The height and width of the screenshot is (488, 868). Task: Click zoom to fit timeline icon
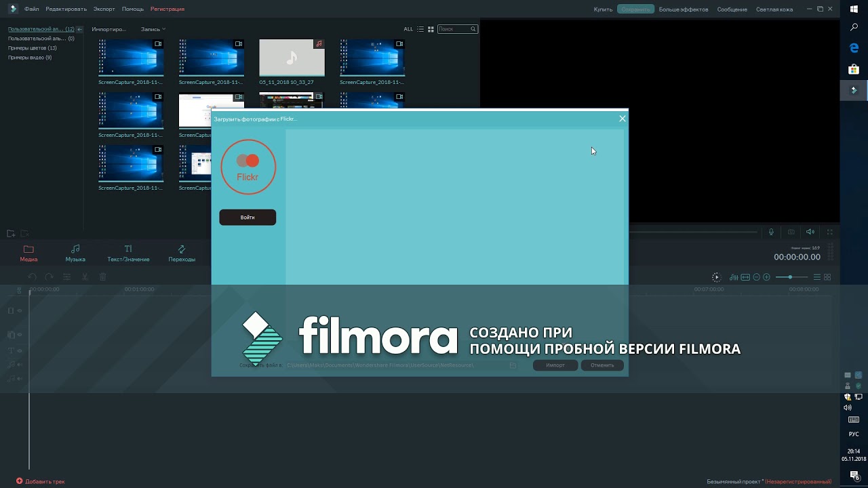[x=745, y=277]
